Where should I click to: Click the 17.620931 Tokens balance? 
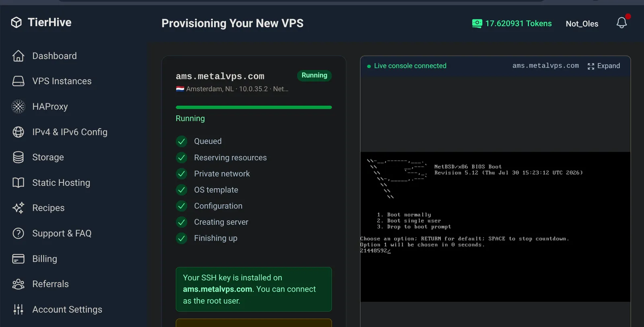click(x=518, y=24)
